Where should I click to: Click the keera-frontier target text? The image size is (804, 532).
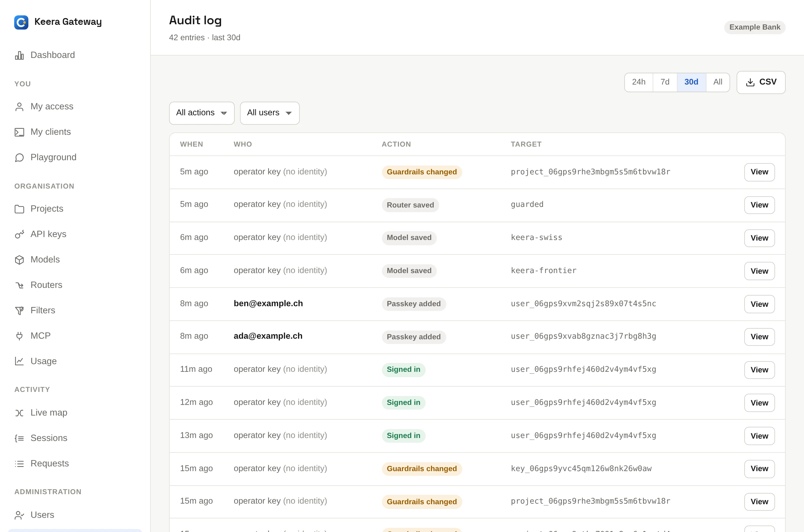[x=544, y=270]
